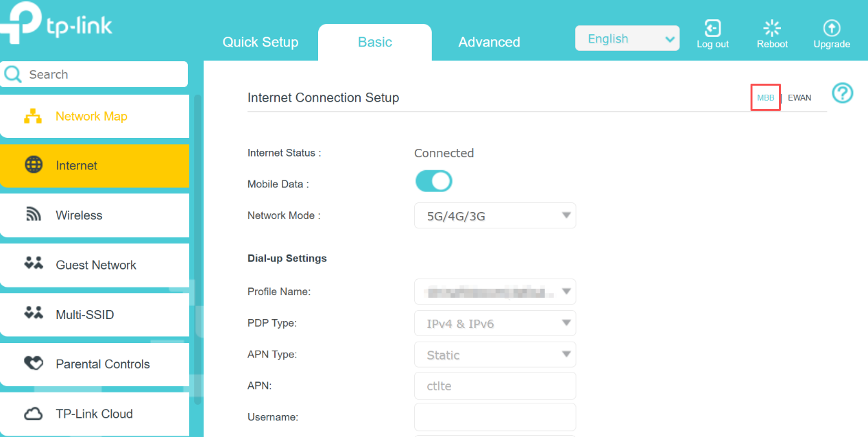Click the Parental Controls heart icon
868x437 pixels.
tap(33, 364)
